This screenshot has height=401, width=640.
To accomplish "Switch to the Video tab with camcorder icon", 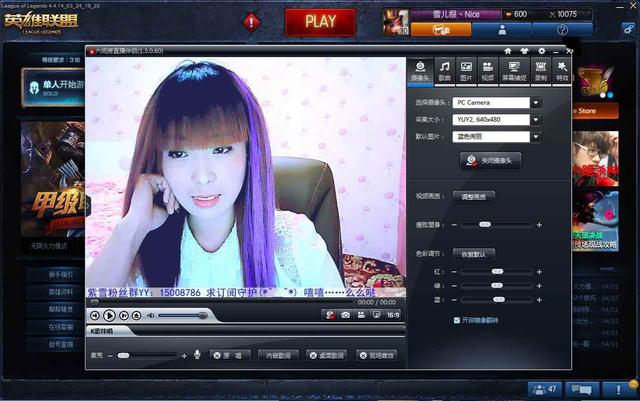I will point(487,71).
